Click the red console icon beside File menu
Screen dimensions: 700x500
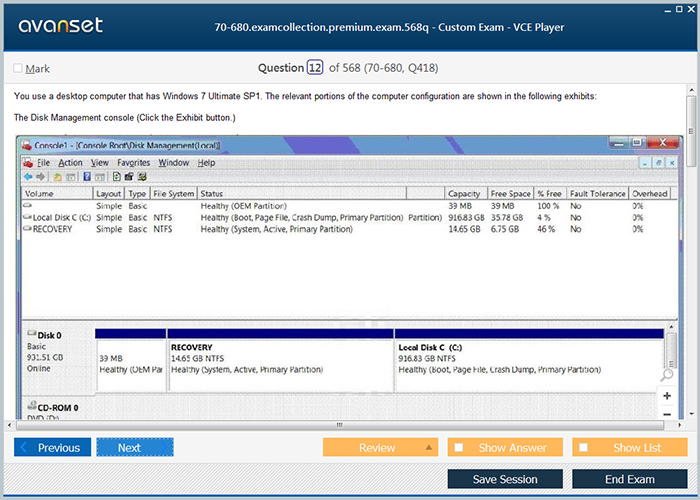pyautogui.click(x=28, y=162)
